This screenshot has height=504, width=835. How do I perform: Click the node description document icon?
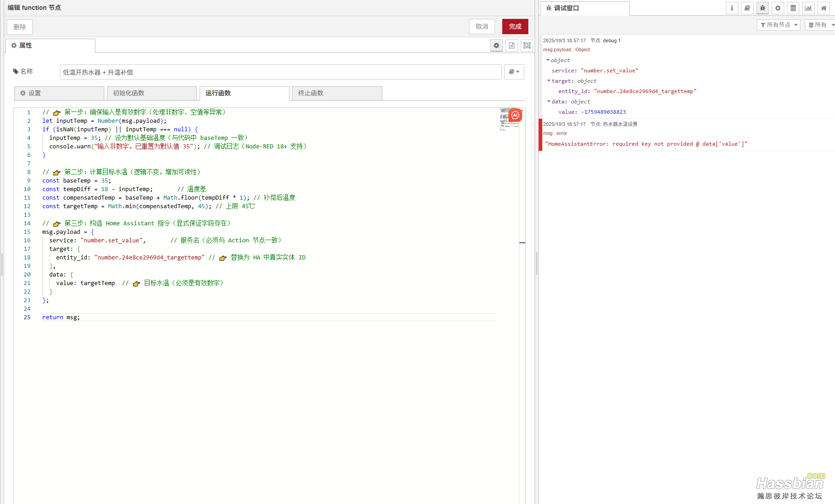(x=512, y=45)
